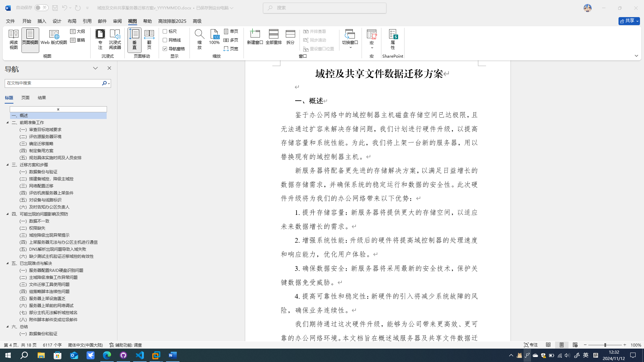
Task: Click 6117 个字 word count
Action: [x=52, y=345]
